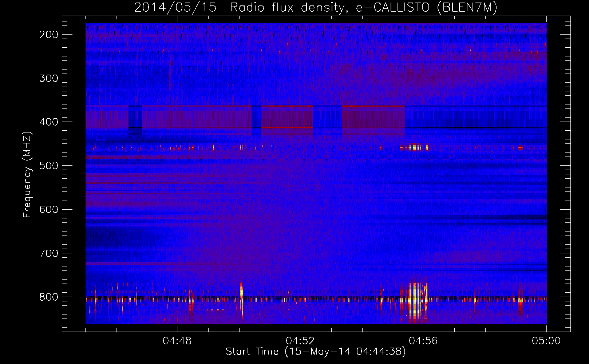589x364 pixels.
Task: Click the 04:52 time tick label
Action: [x=300, y=341]
